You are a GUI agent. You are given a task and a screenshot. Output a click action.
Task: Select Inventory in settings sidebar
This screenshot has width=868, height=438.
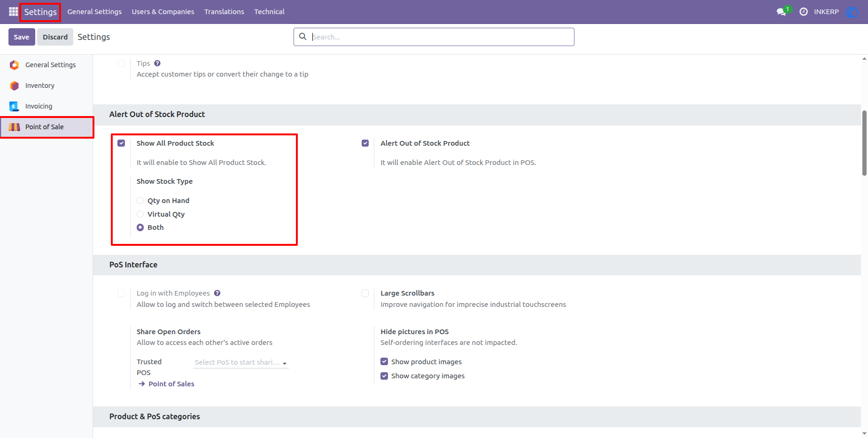46,86
